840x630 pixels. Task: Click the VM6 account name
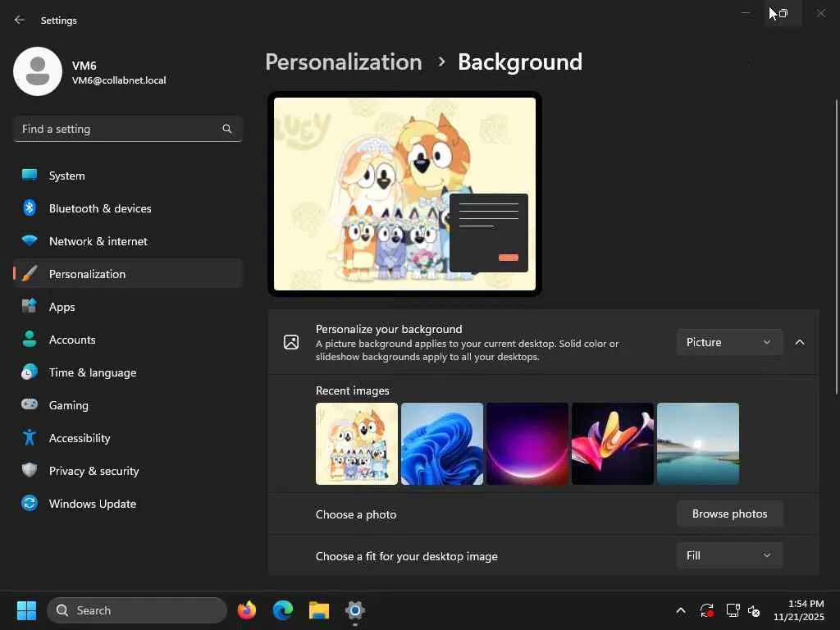(x=84, y=66)
